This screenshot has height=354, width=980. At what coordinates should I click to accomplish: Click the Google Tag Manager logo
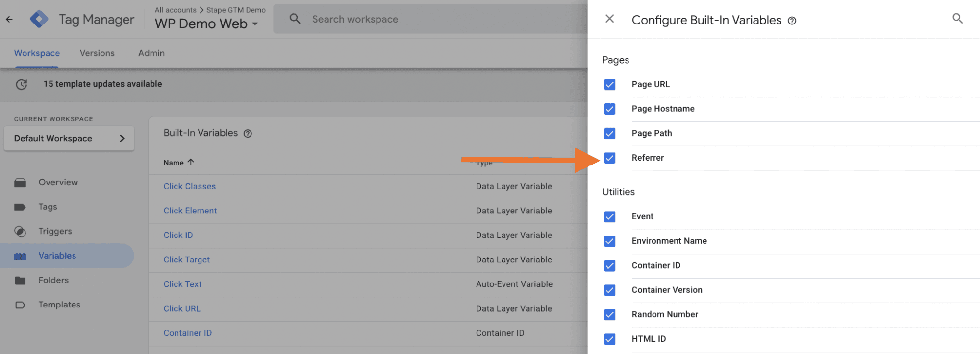(39, 19)
